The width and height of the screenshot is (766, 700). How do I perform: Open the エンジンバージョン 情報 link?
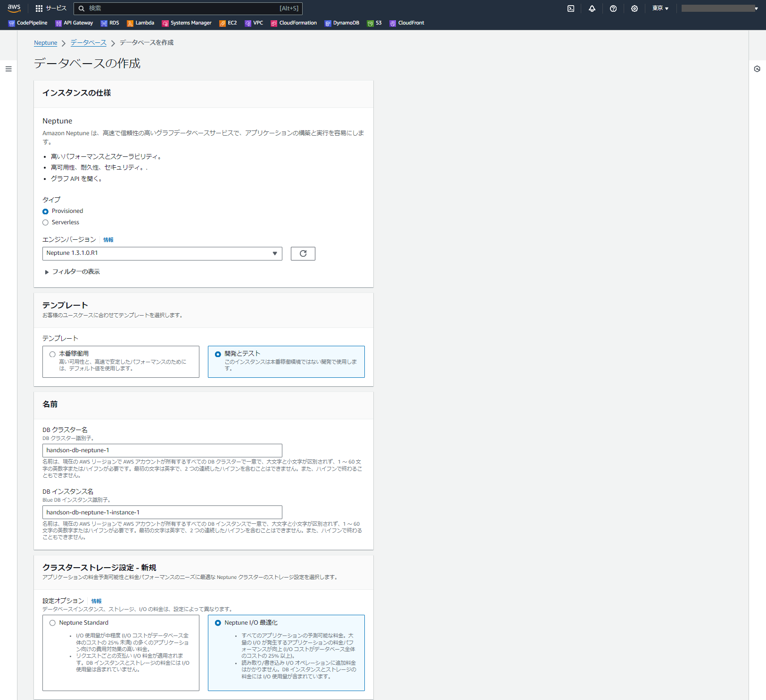tap(108, 240)
